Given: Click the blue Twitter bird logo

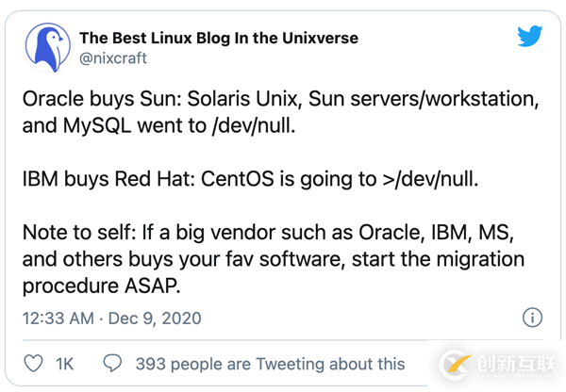Looking at the screenshot, I should (x=530, y=37).
